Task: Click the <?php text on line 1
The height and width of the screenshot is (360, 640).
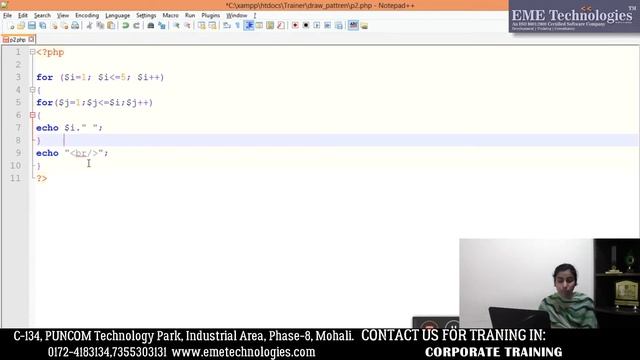Action: [50, 52]
